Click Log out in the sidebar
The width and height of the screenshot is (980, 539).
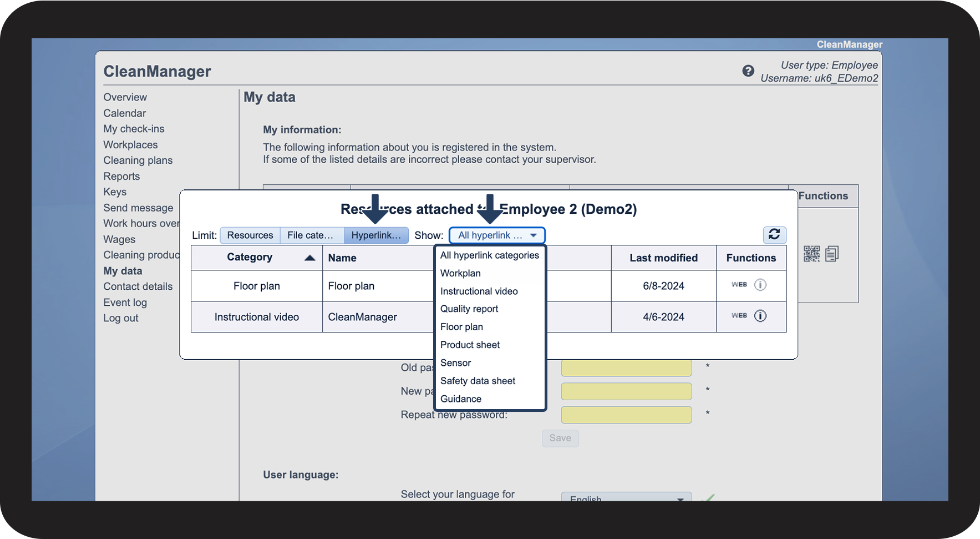(x=121, y=318)
